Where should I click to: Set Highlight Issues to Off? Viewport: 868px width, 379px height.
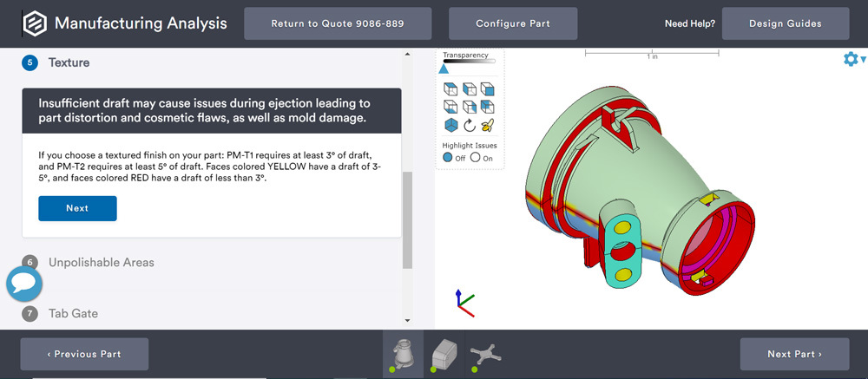click(x=448, y=158)
